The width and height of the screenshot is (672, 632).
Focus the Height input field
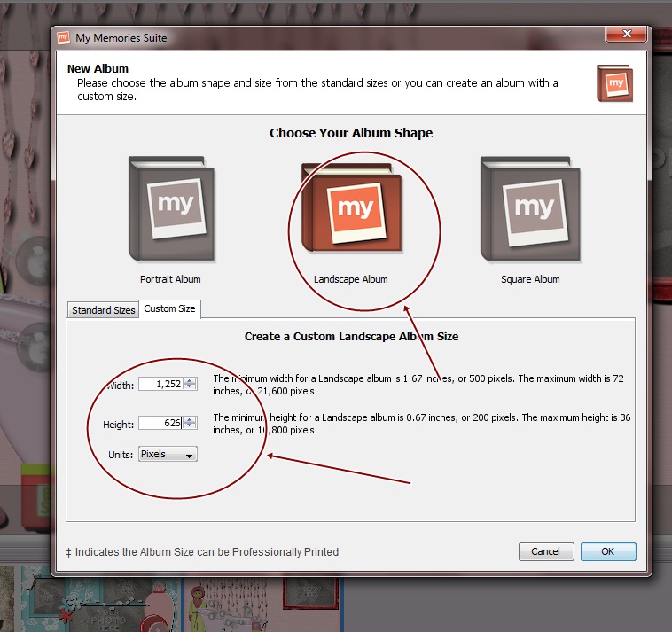click(x=160, y=424)
